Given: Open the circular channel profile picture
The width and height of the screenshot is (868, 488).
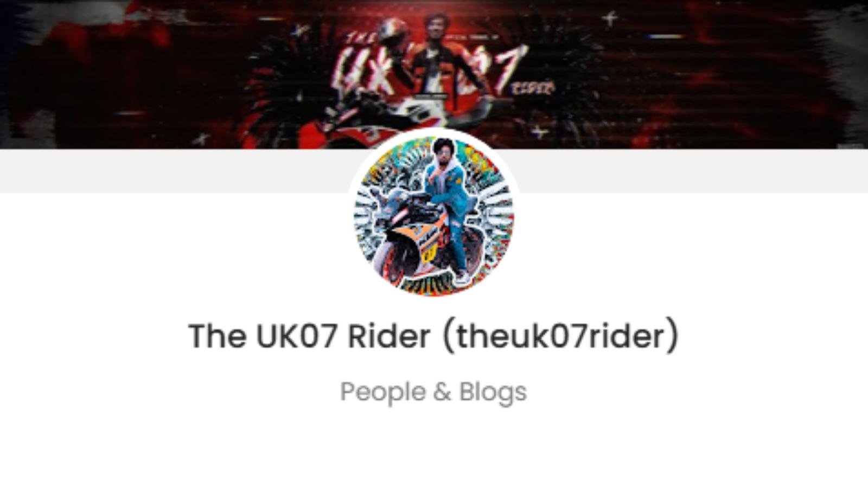Looking at the screenshot, I should (x=434, y=215).
